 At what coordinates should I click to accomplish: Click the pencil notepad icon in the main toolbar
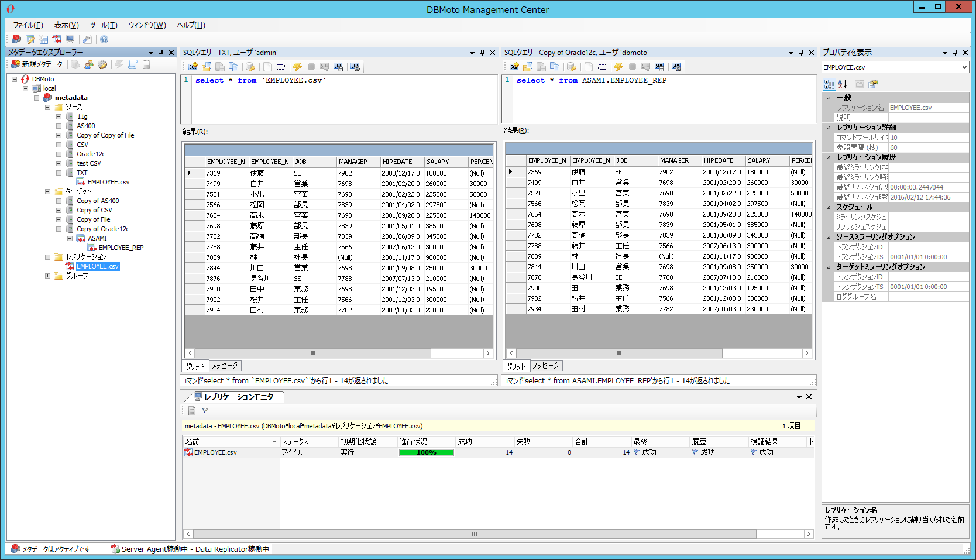coord(30,39)
